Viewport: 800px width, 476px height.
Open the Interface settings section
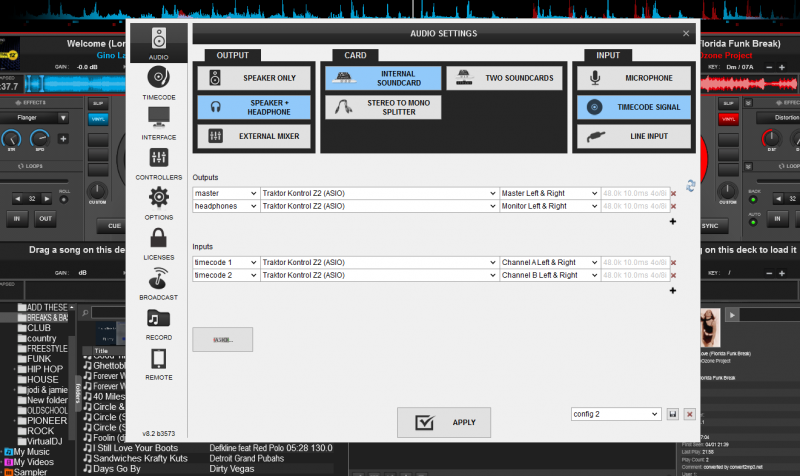point(159,123)
